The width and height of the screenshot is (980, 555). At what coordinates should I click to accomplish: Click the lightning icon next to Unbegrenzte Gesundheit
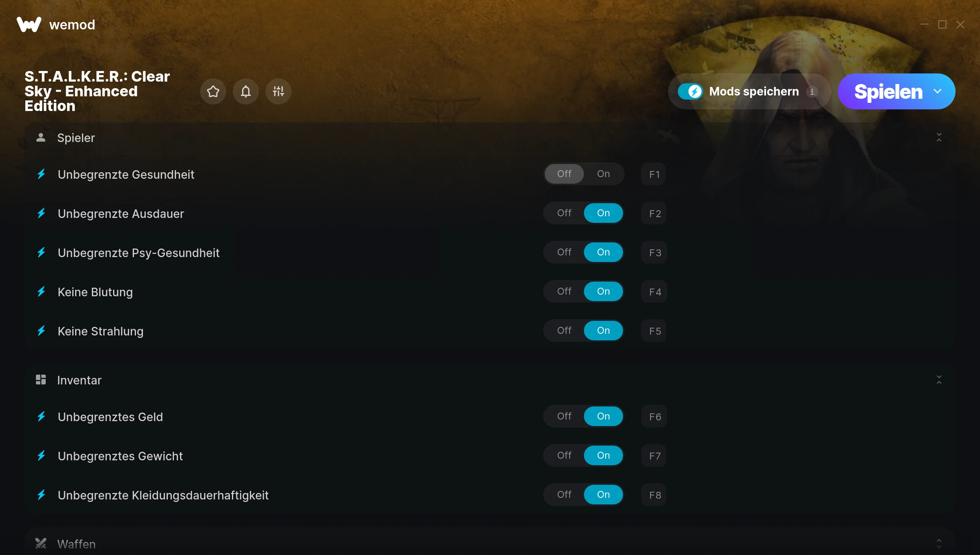(41, 174)
